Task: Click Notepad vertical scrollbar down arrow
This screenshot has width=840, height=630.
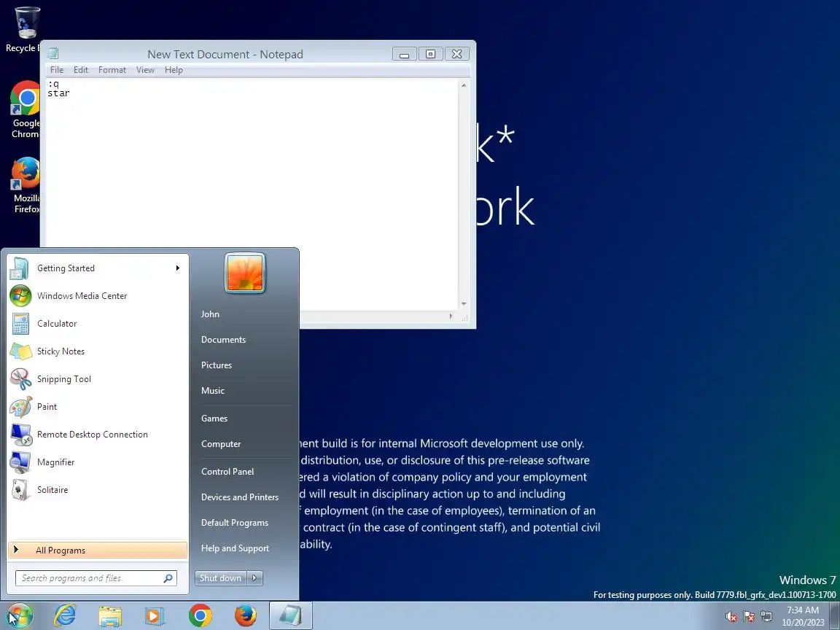Action: click(464, 304)
